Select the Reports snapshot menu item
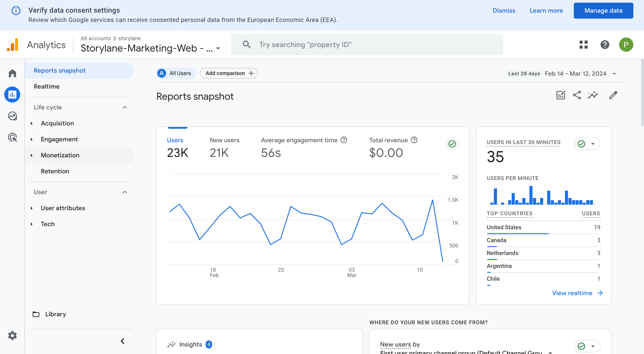The width and height of the screenshot is (644, 354). click(x=79, y=71)
